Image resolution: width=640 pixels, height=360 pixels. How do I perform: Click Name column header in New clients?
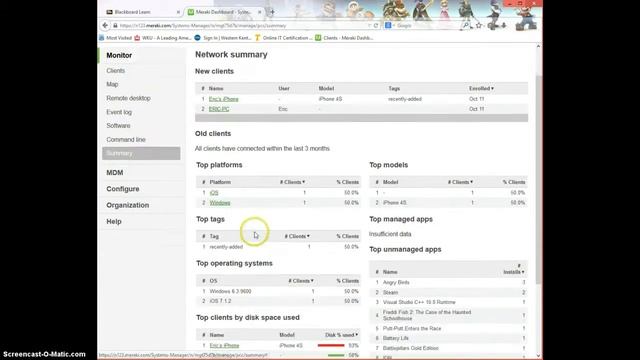216,88
